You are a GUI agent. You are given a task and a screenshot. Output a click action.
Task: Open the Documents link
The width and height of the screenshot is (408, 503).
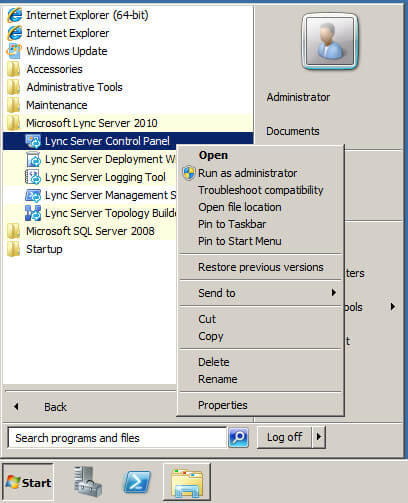pos(293,131)
